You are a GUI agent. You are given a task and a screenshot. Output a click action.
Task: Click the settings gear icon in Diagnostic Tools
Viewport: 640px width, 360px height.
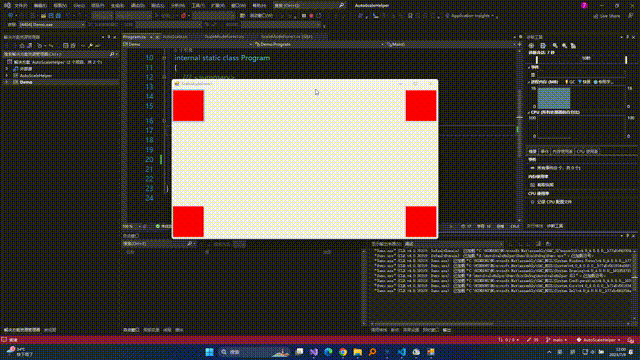(x=531, y=46)
